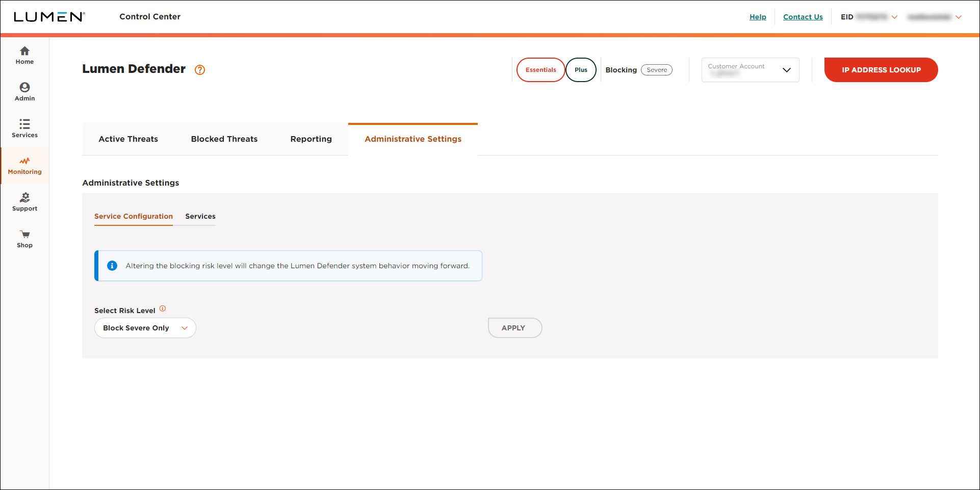
Task: Click the blue info icon in alert
Action: point(112,266)
